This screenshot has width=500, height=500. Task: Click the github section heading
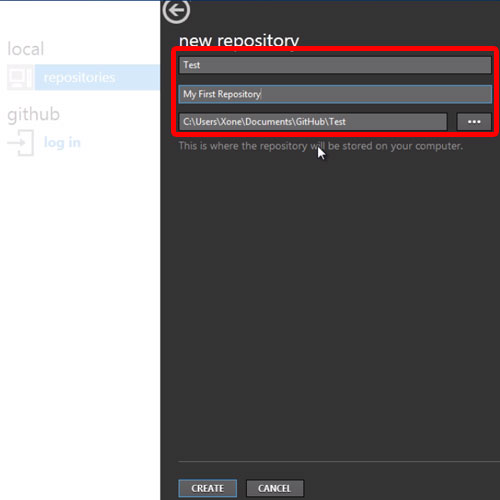pos(33,114)
